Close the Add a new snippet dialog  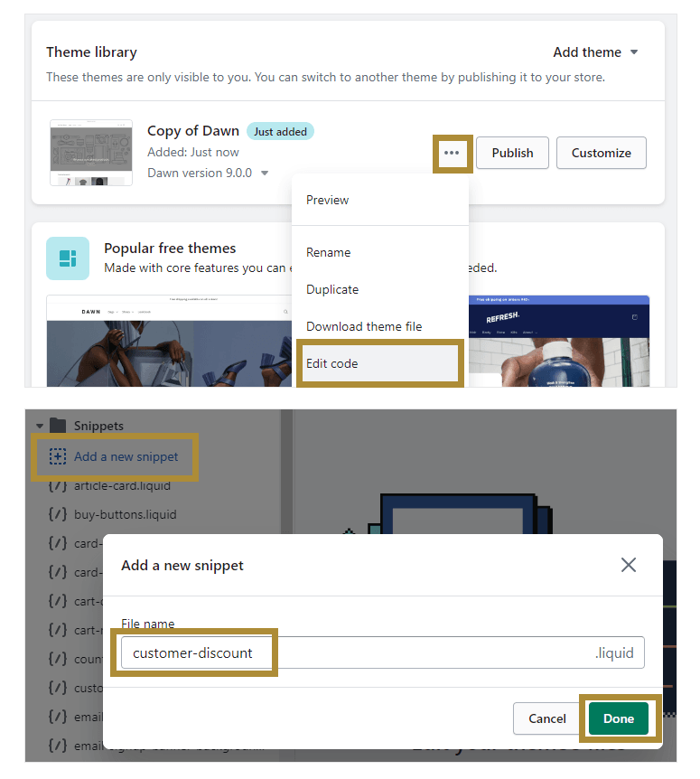click(x=629, y=565)
